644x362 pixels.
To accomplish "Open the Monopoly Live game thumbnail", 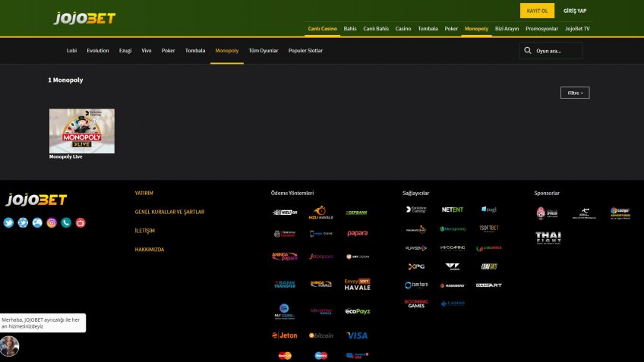I will [82, 131].
